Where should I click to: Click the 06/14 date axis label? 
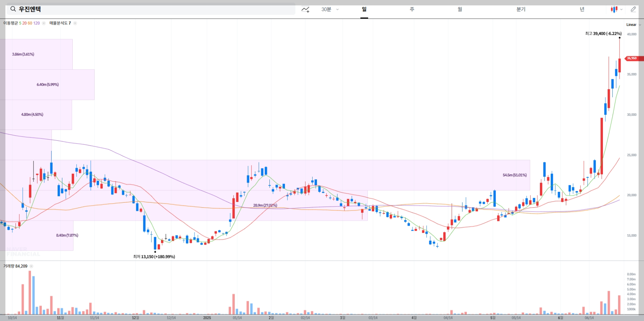point(589,318)
